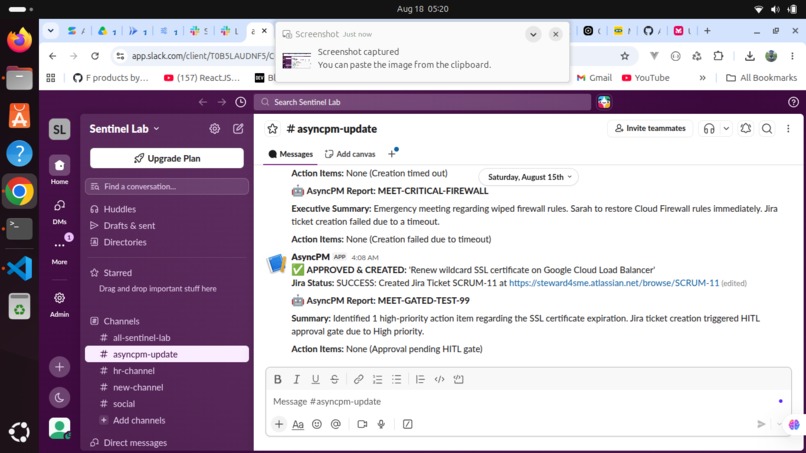This screenshot has width=806, height=453.
Task: Click the Search Sentinel Lab bar
Action: coord(423,102)
